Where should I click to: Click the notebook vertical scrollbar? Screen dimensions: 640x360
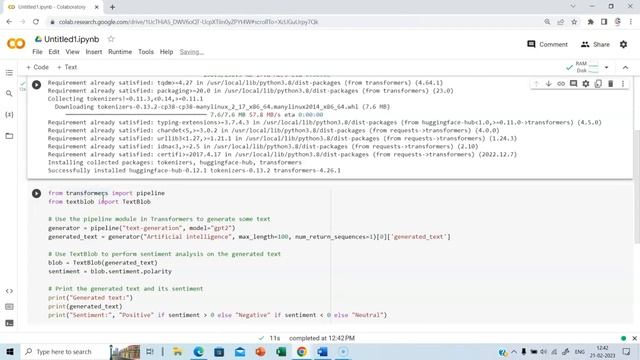click(636, 186)
